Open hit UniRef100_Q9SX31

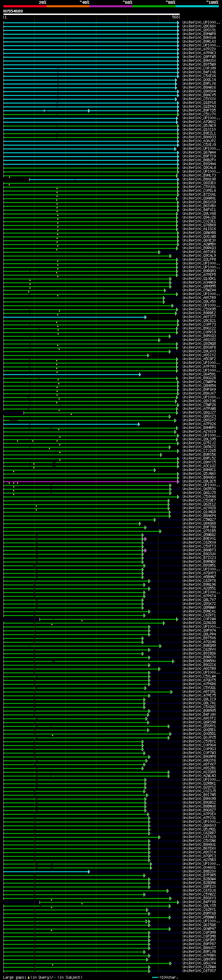click(x=199, y=31)
